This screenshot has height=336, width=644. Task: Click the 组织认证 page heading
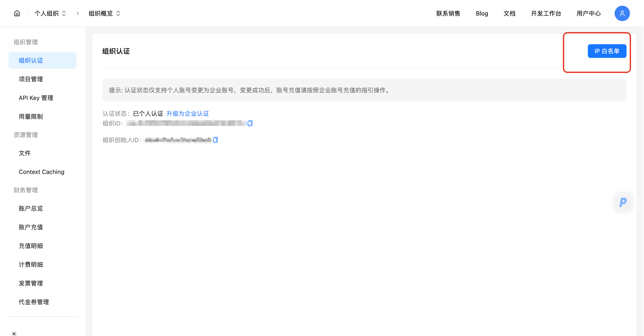pyautogui.click(x=116, y=51)
